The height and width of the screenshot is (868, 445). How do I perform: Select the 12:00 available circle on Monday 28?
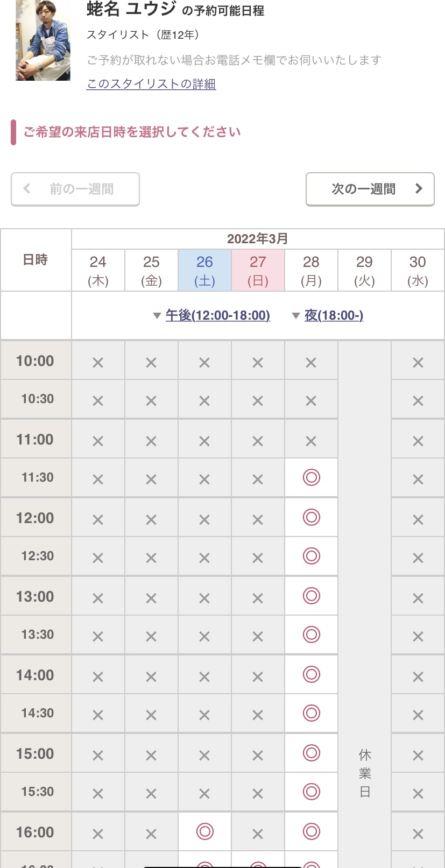point(311,517)
